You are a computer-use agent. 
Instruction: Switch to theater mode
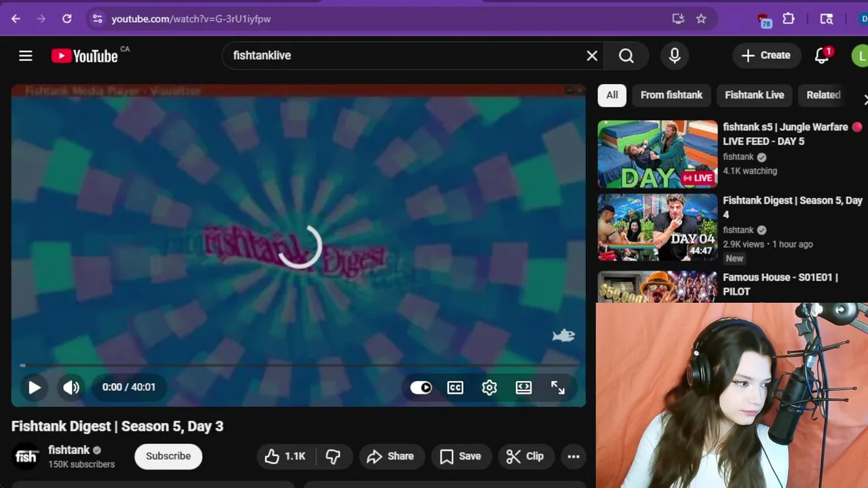[x=524, y=387]
